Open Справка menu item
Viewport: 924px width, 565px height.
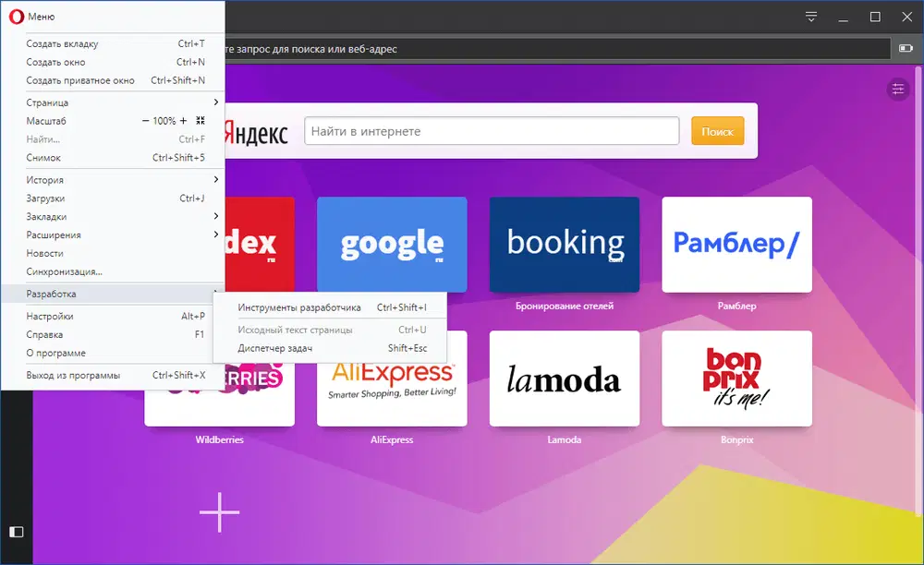113,334
